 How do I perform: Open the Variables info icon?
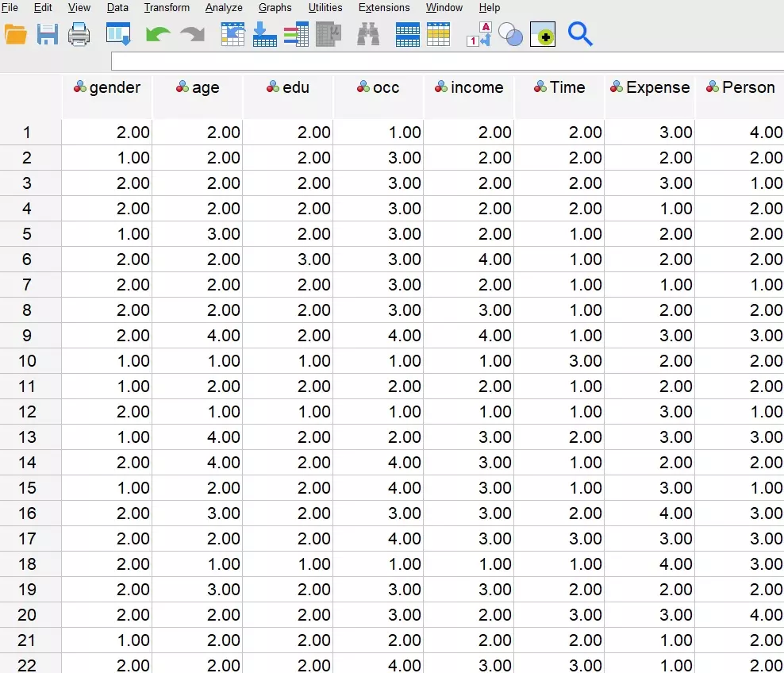coord(297,34)
